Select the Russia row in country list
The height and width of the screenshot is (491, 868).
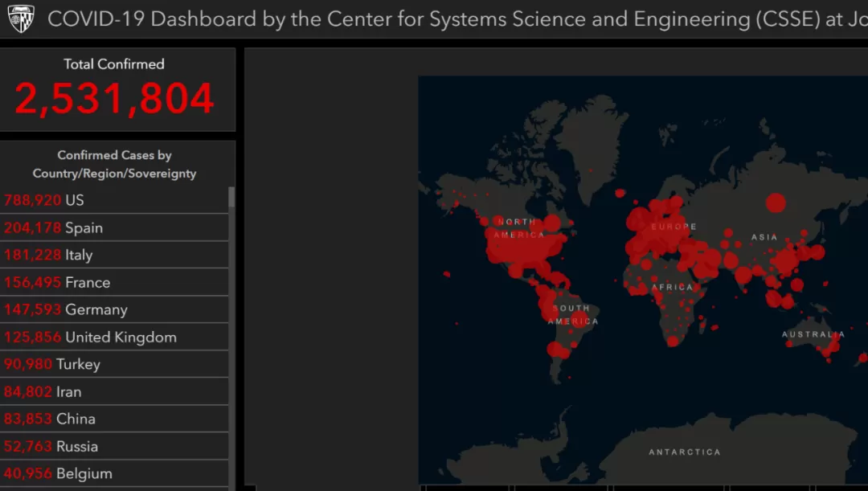[x=114, y=446]
